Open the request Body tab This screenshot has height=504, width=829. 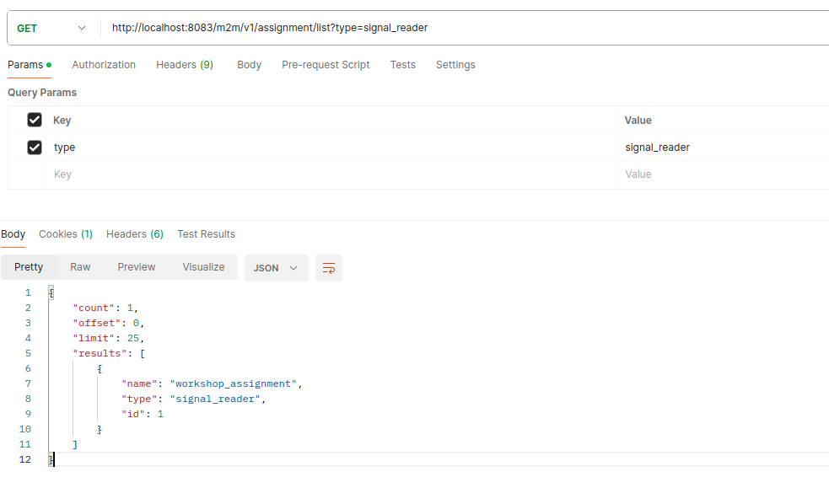(249, 65)
